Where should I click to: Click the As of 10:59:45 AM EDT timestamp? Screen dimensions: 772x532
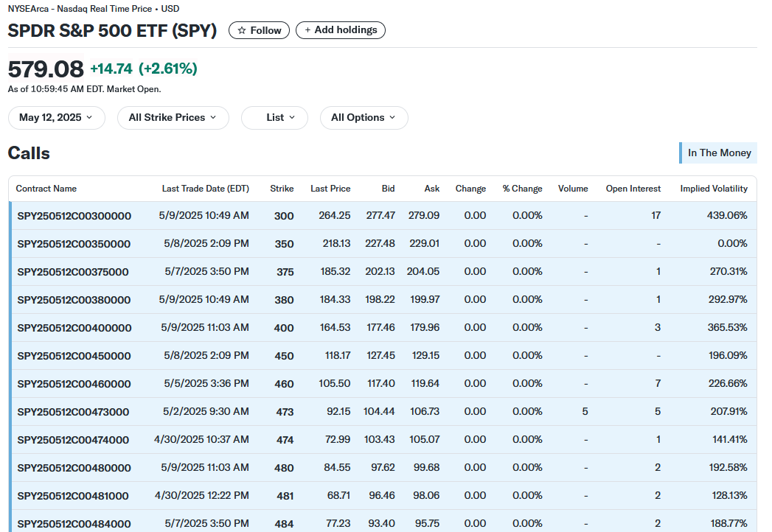pyautogui.click(x=84, y=89)
